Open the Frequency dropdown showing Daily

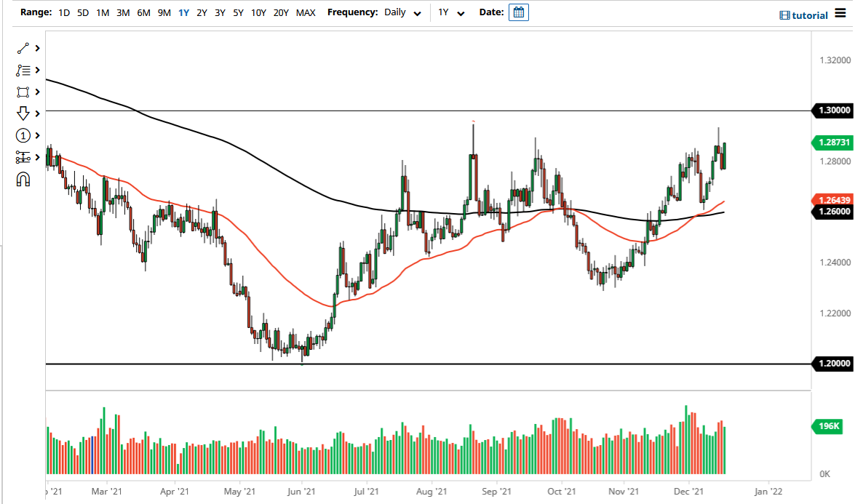[x=402, y=12]
